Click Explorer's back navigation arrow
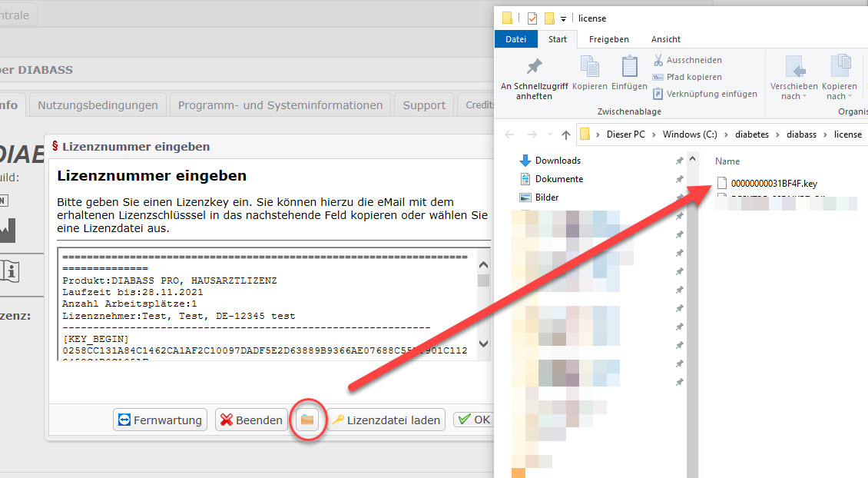The image size is (868, 478). (509, 134)
